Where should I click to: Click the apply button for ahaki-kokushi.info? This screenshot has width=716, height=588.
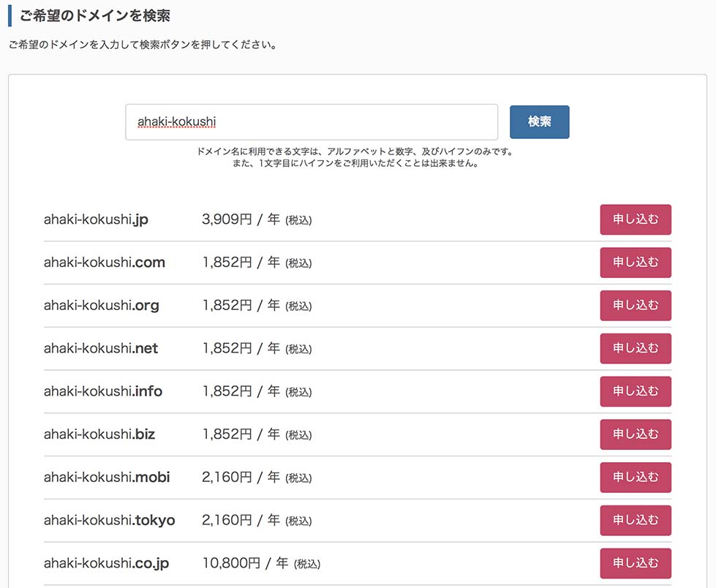point(635,392)
